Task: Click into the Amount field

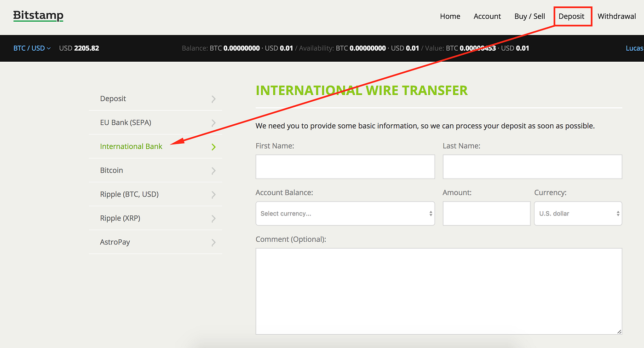Action: (487, 214)
